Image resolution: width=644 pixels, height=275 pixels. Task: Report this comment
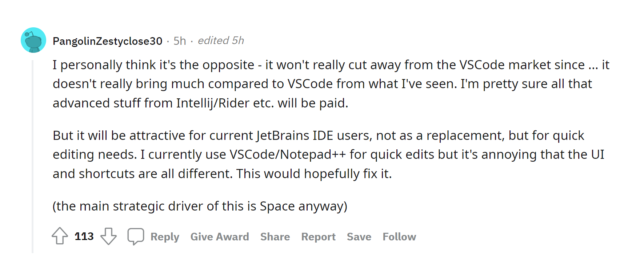(x=318, y=237)
